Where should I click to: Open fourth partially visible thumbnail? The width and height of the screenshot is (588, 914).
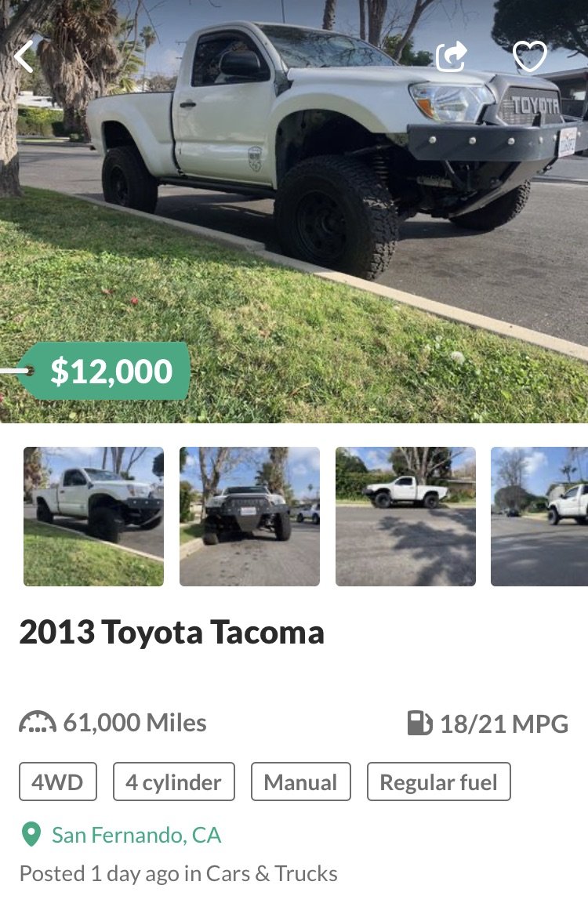pyautogui.click(x=539, y=517)
